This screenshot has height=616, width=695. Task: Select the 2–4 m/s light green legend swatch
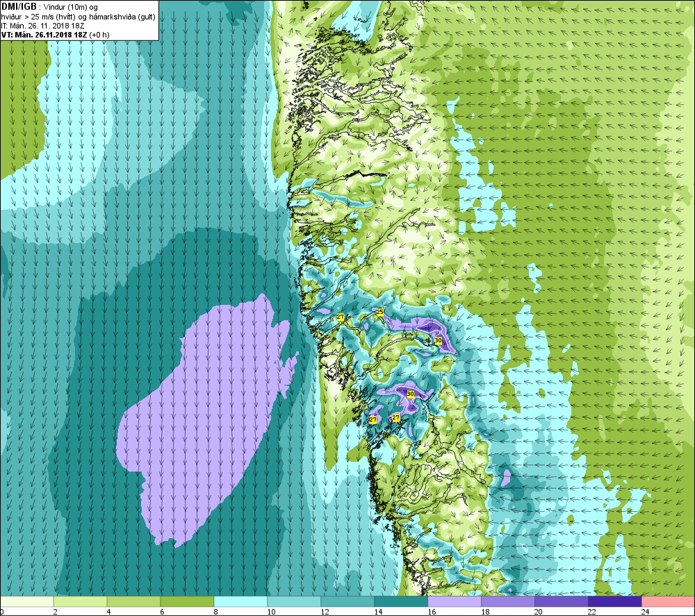coord(80,601)
